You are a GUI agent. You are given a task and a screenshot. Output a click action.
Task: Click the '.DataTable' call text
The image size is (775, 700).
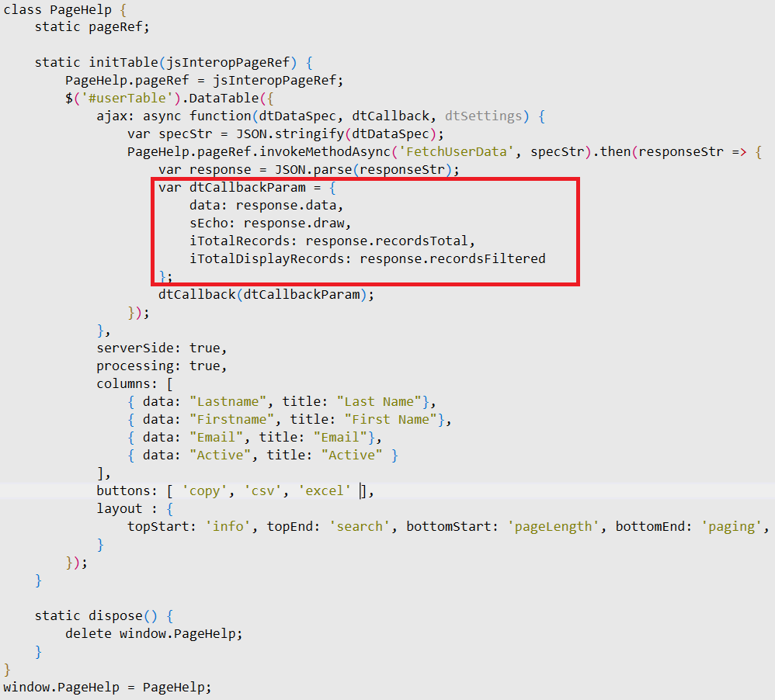coord(221,99)
